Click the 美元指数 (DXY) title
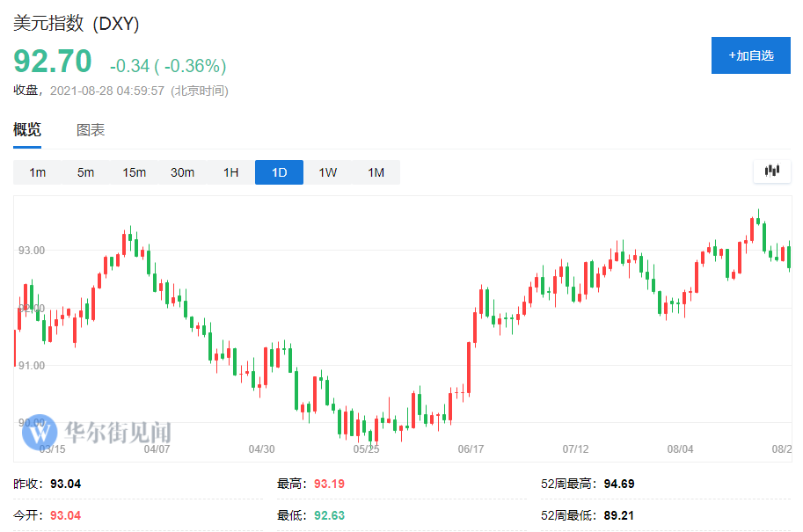 click(x=76, y=24)
